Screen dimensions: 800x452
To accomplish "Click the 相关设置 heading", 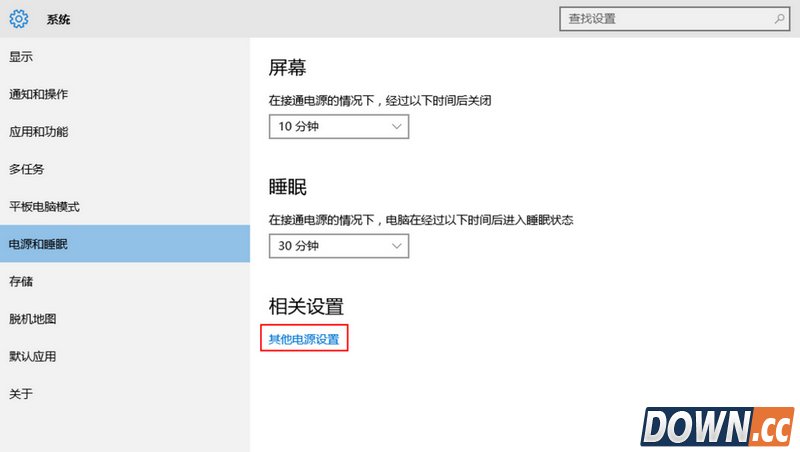I will pyautogui.click(x=306, y=306).
